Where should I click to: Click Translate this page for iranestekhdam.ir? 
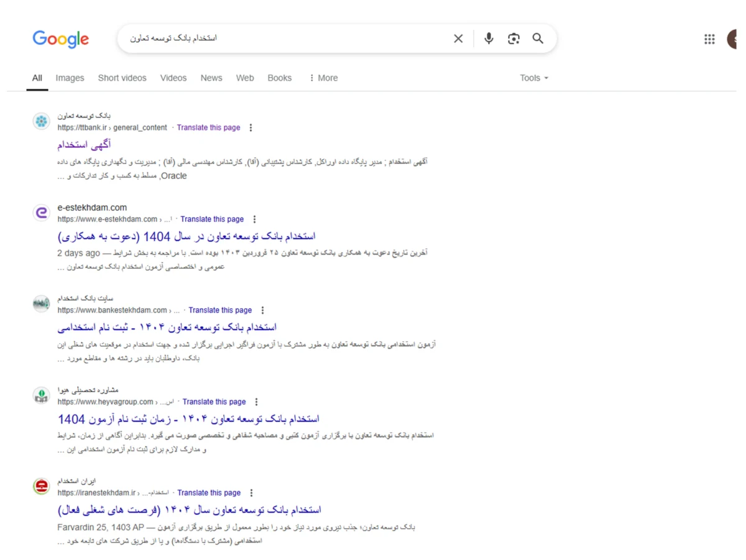pyautogui.click(x=209, y=493)
